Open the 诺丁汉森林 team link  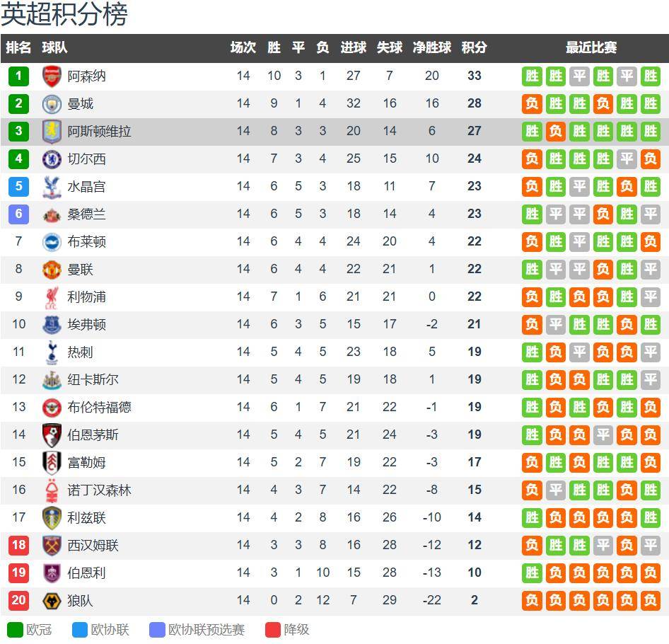99,490
